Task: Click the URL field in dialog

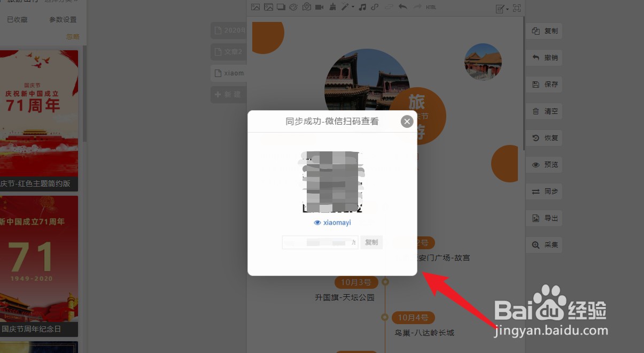Action: (320, 242)
